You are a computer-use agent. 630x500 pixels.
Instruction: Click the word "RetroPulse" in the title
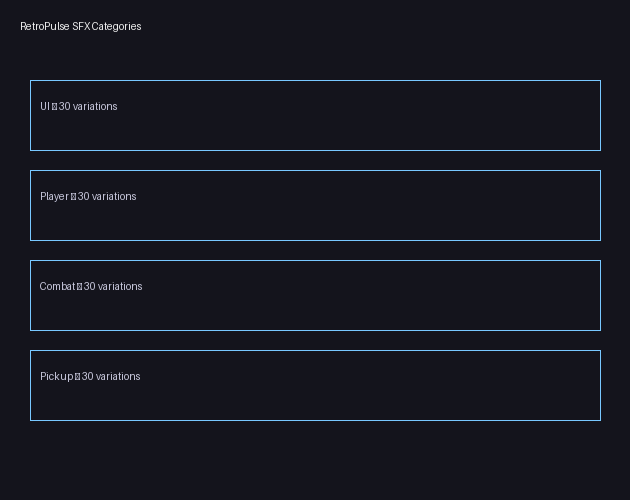pos(45,27)
